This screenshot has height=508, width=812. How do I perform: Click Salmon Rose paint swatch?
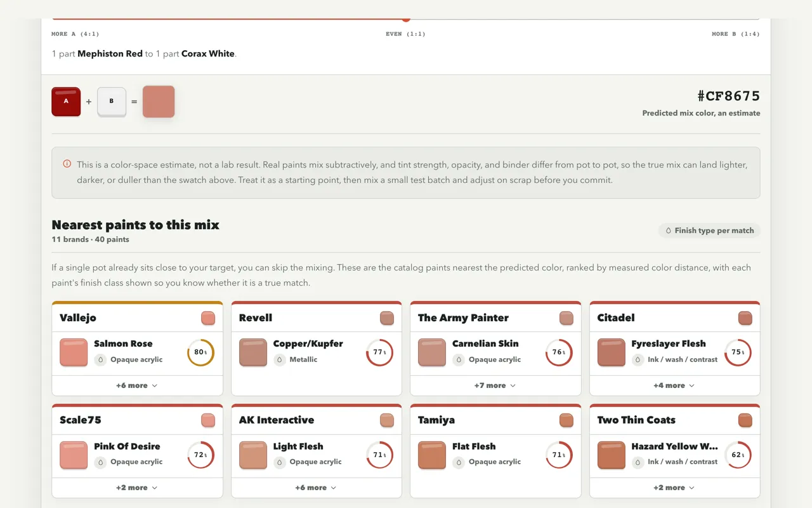point(74,352)
